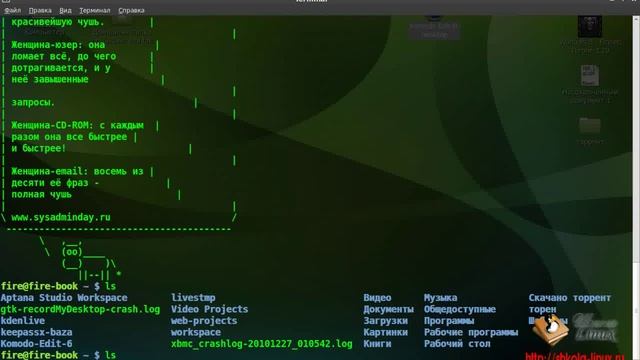Click gtk-recordMyDesktop-crash.log in the listing
The image size is (640, 360).
[x=80, y=309]
